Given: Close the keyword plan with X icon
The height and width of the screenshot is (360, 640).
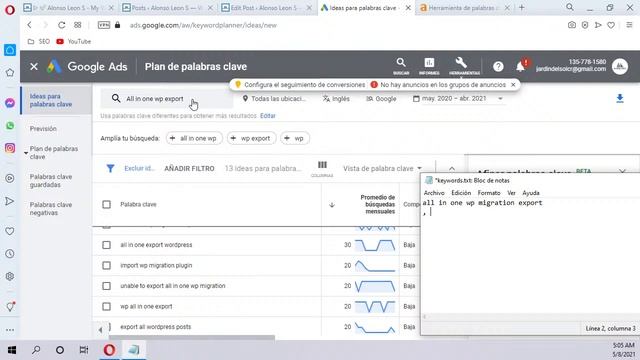Looking at the screenshot, I should (34, 67).
